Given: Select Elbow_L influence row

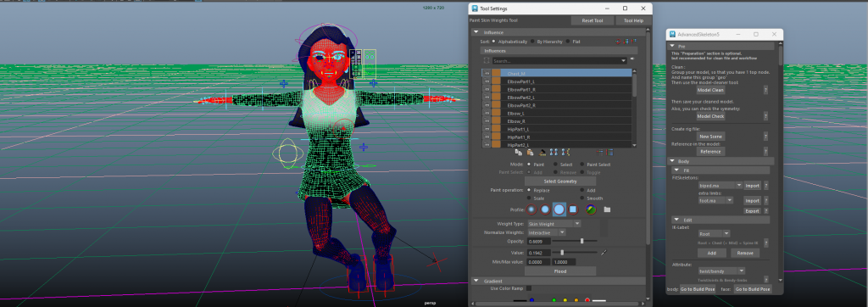Looking at the screenshot, I should [x=556, y=113].
